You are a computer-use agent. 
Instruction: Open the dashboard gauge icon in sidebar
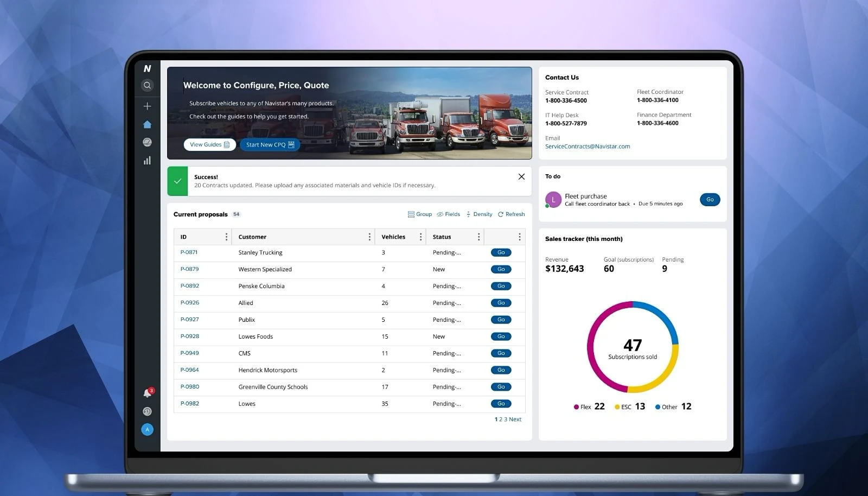pyautogui.click(x=147, y=142)
